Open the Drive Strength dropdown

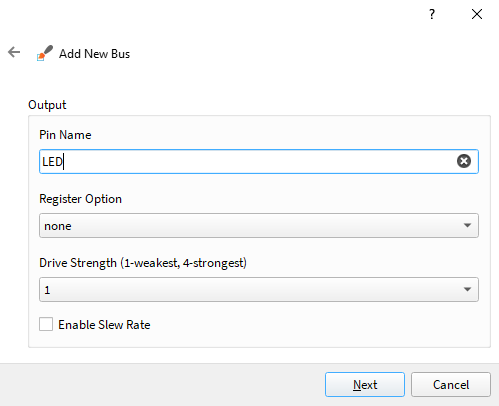(x=259, y=290)
